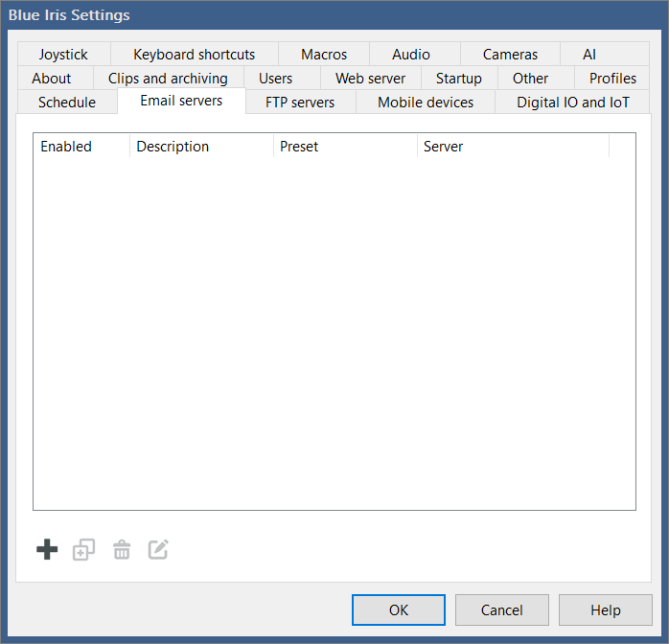Add a new email server with plus icon

tap(47, 549)
